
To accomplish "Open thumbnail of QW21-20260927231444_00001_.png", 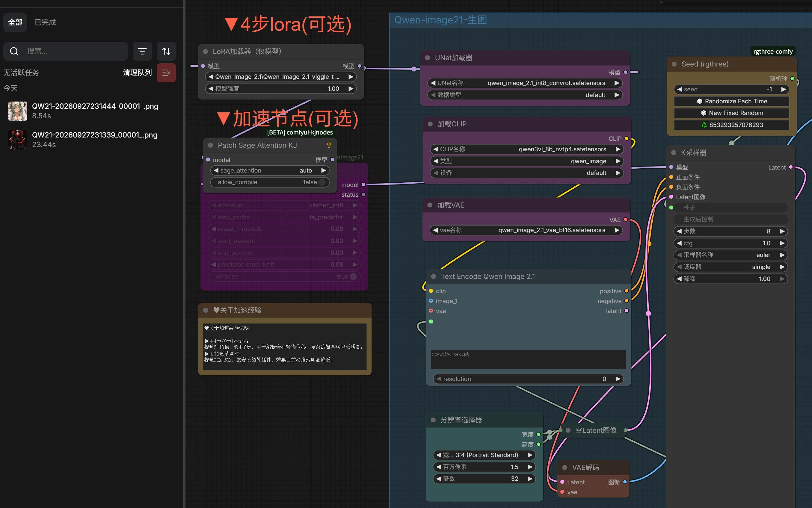I will (x=17, y=111).
